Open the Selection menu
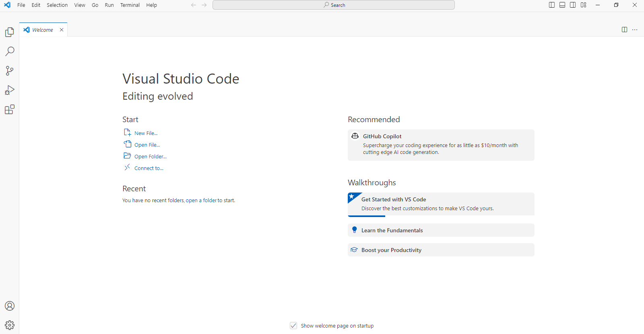This screenshot has width=644, height=334. pyautogui.click(x=57, y=5)
